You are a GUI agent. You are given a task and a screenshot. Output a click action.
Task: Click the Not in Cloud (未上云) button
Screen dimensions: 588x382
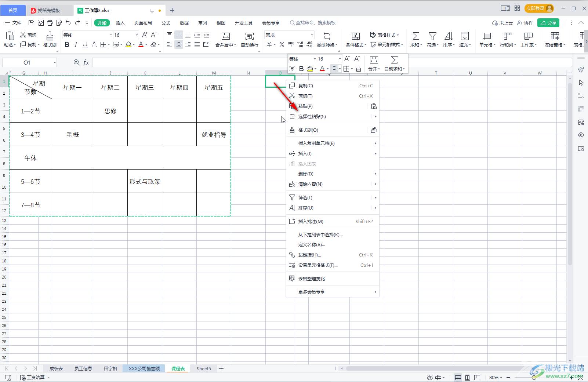[502, 23]
